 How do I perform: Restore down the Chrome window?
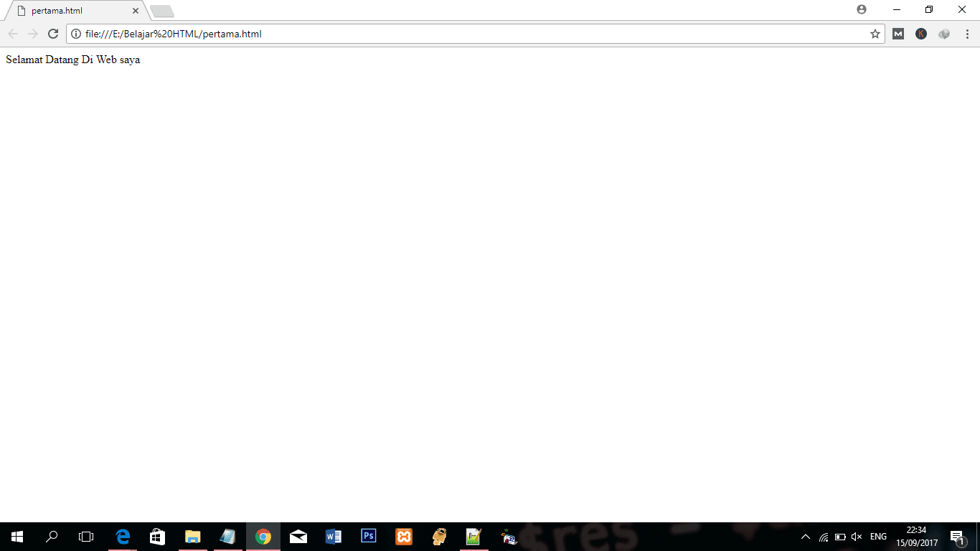[x=929, y=9]
